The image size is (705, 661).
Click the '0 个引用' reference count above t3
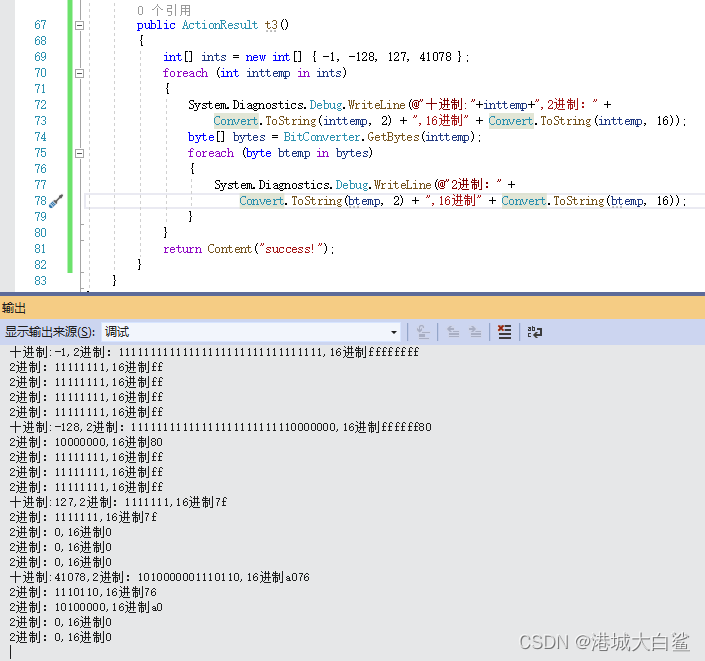pos(164,10)
